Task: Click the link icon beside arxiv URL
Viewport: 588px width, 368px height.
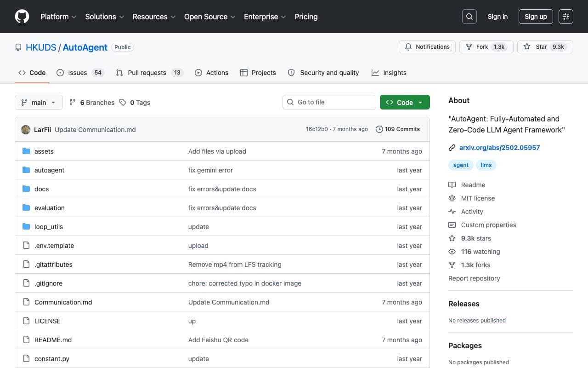Action: coord(452,148)
